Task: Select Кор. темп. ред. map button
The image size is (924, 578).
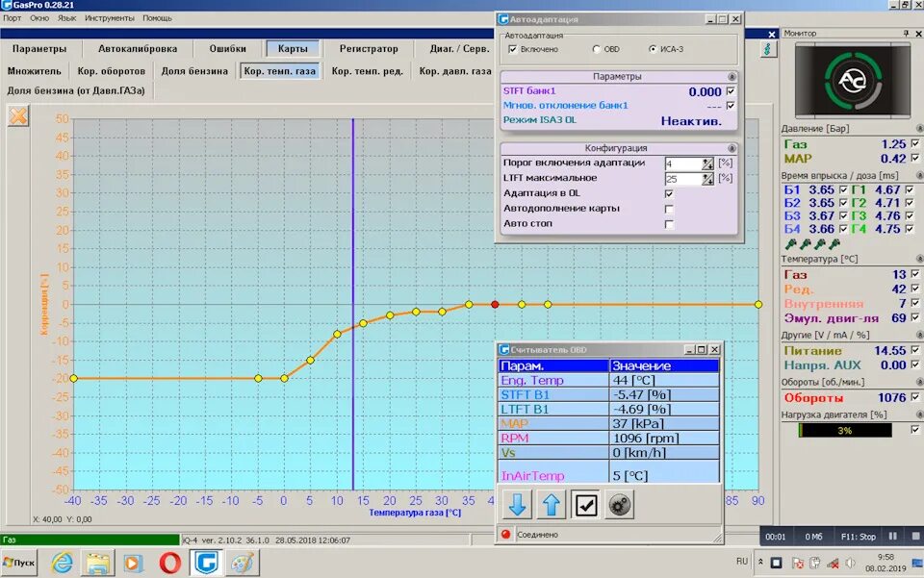Action: [x=367, y=71]
